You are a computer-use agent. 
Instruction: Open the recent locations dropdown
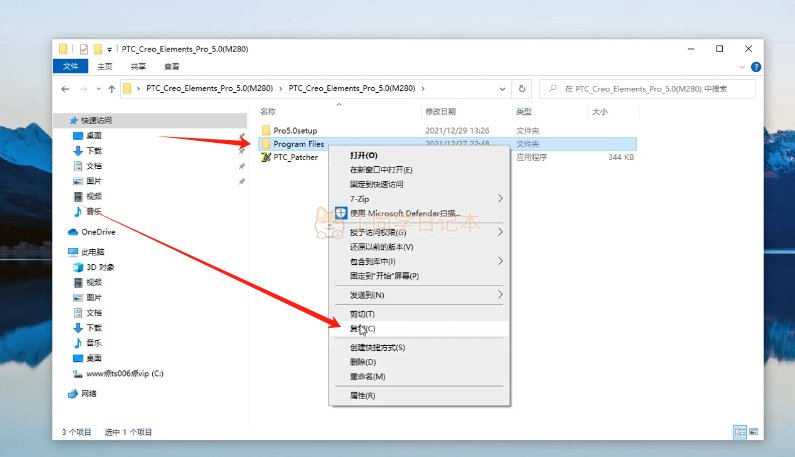point(98,89)
